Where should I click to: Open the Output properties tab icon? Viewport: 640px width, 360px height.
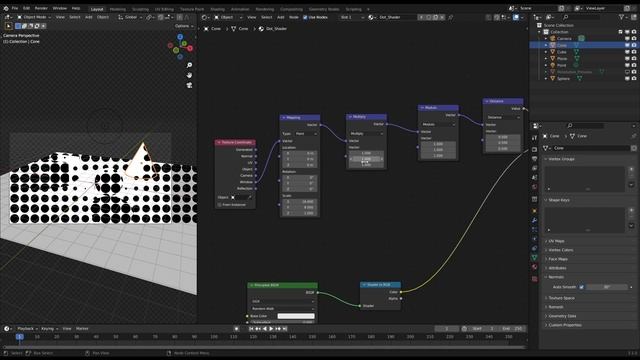point(535,159)
